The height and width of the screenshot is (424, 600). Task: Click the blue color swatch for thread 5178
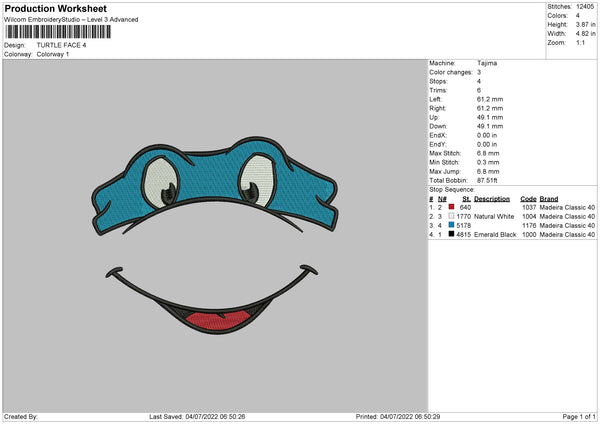click(452, 225)
